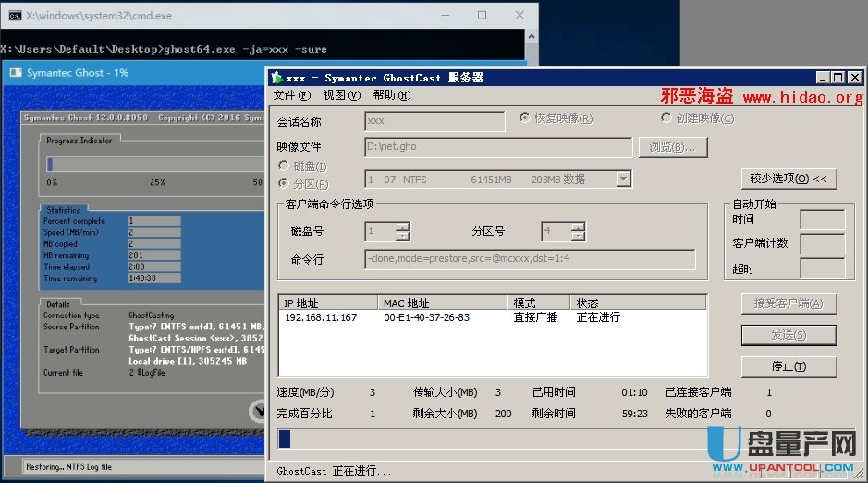
Task: Decrease the 分区号 spinner value
Action: pyautogui.click(x=578, y=236)
